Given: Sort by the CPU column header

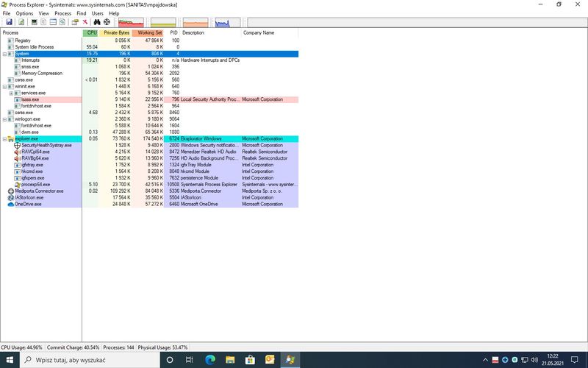Looking at the screenshot, I should click(x=91, y=33).
